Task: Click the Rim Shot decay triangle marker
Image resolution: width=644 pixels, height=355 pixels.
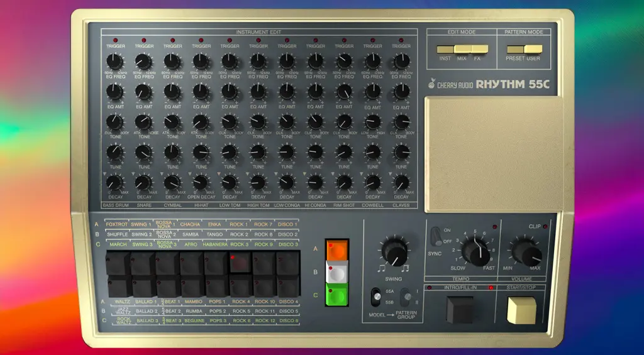Action: pyautogui.click(x=333, y=174)
